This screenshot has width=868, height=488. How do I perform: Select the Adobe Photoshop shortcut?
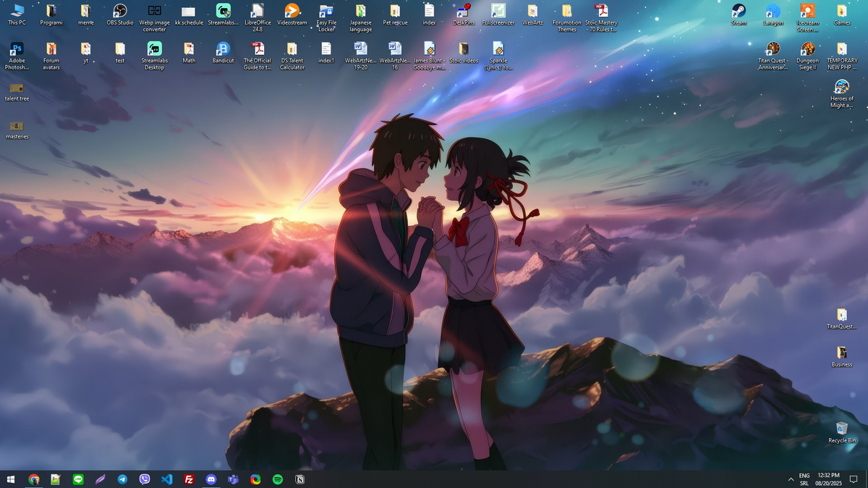click(x=17, y=56)
